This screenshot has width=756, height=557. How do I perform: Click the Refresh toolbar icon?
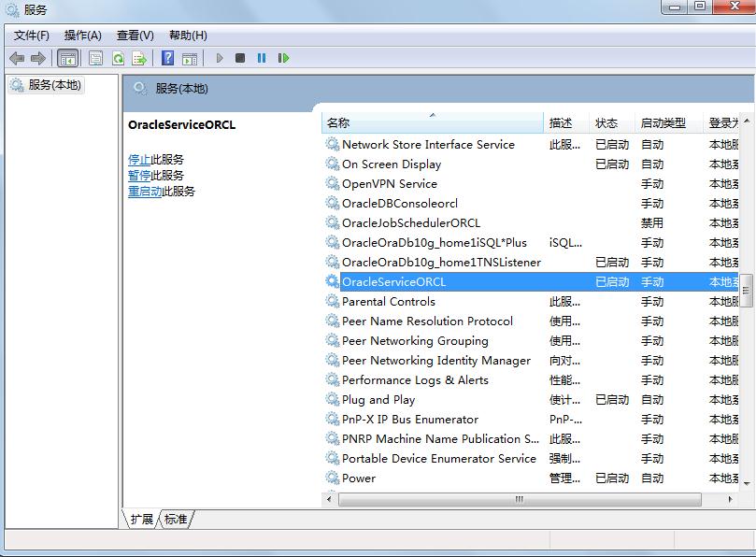point(118,58)
